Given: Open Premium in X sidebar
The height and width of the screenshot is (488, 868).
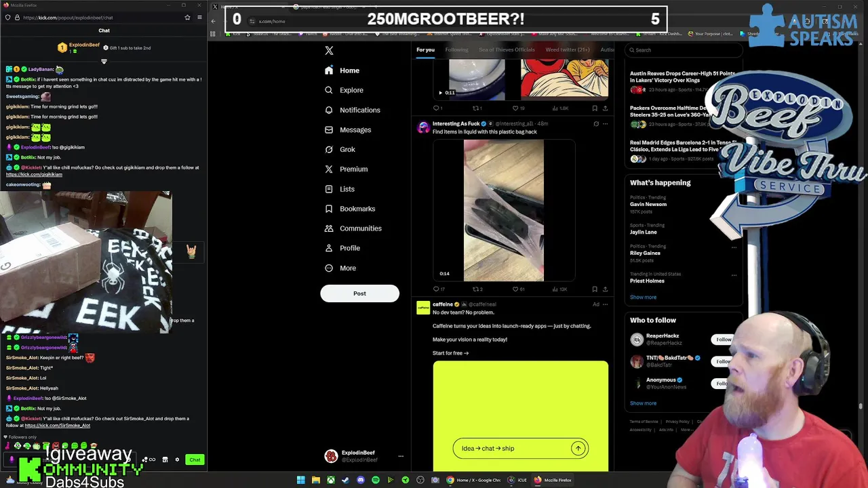Looking at the screenshot, I should point(346,169).
